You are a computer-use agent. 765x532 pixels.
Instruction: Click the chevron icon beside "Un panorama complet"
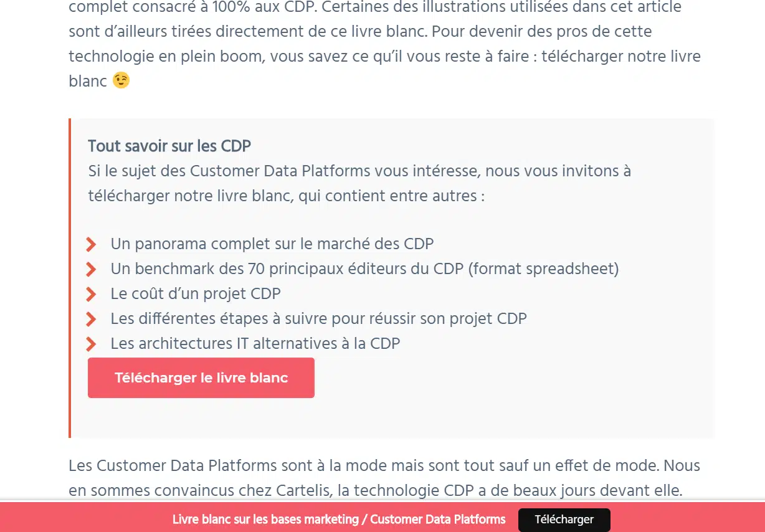(x=91, y=244)
